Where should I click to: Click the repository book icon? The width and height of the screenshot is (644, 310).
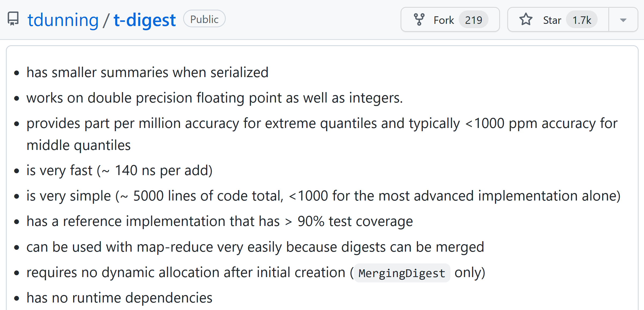click(x=13, y=19)
